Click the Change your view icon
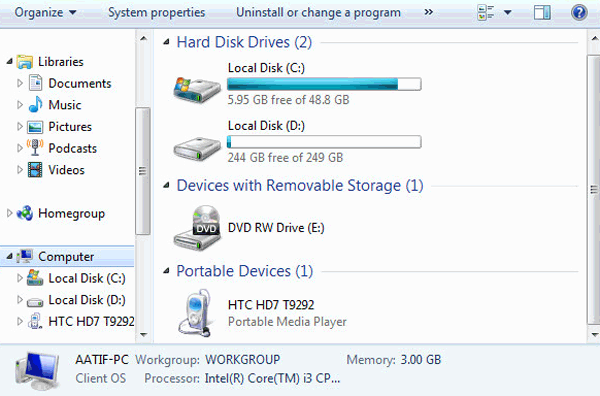This screenshot has width=600, height=396. pyautogui.click(x=486, y=12)
